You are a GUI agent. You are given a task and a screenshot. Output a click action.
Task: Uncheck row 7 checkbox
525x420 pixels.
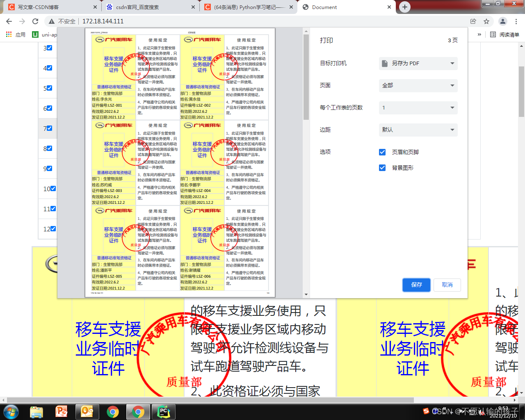[49, 128]
